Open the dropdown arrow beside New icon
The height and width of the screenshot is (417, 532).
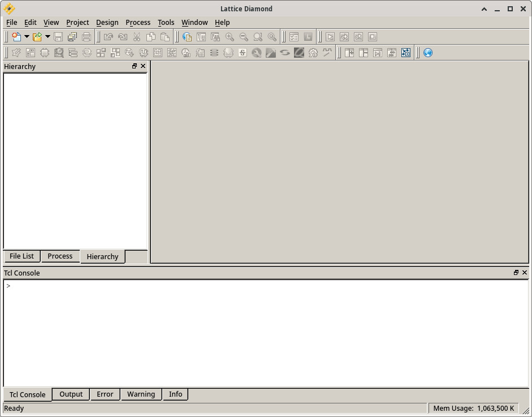27,37
